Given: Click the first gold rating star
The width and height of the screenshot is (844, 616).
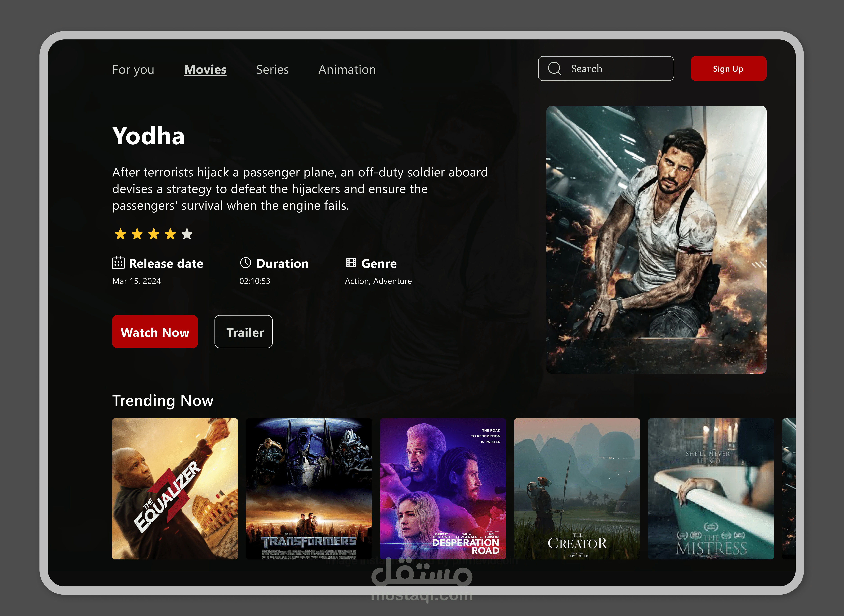Looking at the screenshot, I should (120, 234).
